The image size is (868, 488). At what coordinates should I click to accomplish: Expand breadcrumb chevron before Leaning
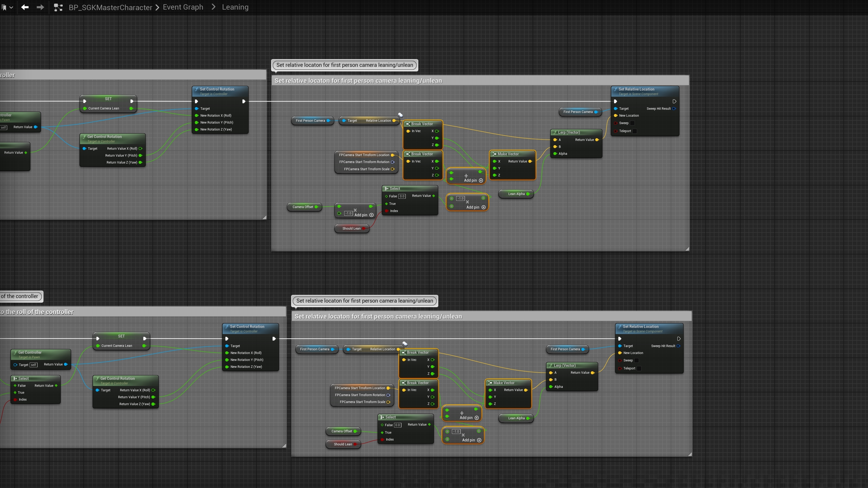click(x=213, y=7)
